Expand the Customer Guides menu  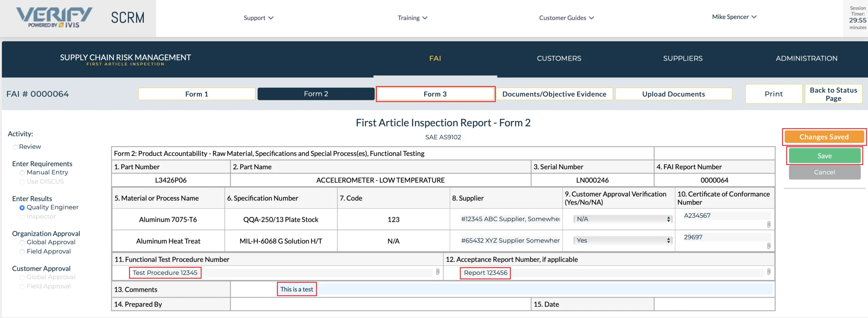point(567,18)
